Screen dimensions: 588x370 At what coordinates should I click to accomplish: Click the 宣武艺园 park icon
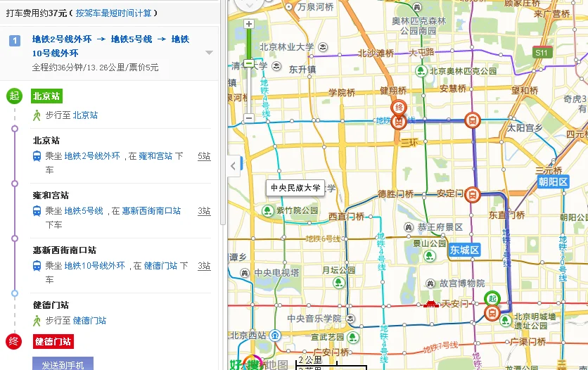(x=353, y=337)
